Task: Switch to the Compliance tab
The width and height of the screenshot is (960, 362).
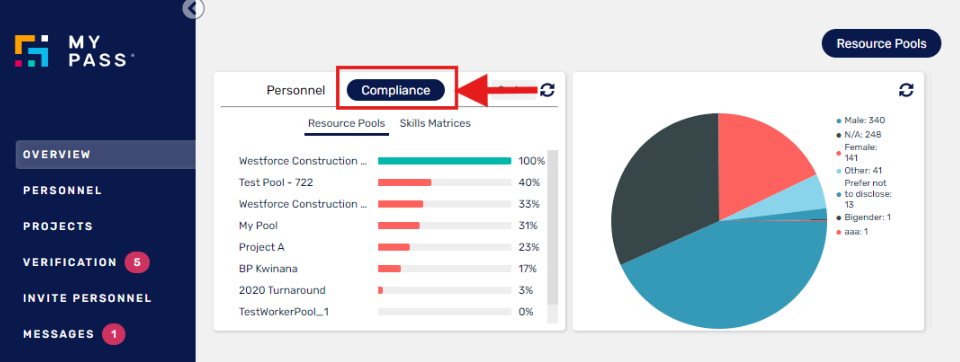Action: 396,90
